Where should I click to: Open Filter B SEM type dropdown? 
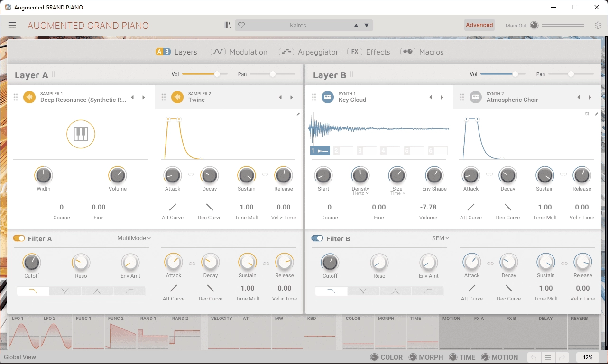(441, 238)
